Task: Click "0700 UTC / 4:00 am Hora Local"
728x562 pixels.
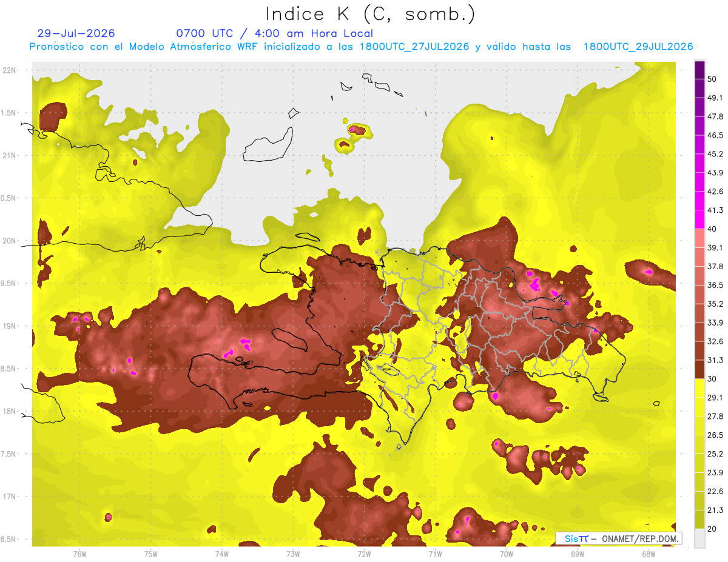Action: tap(274, 33)
